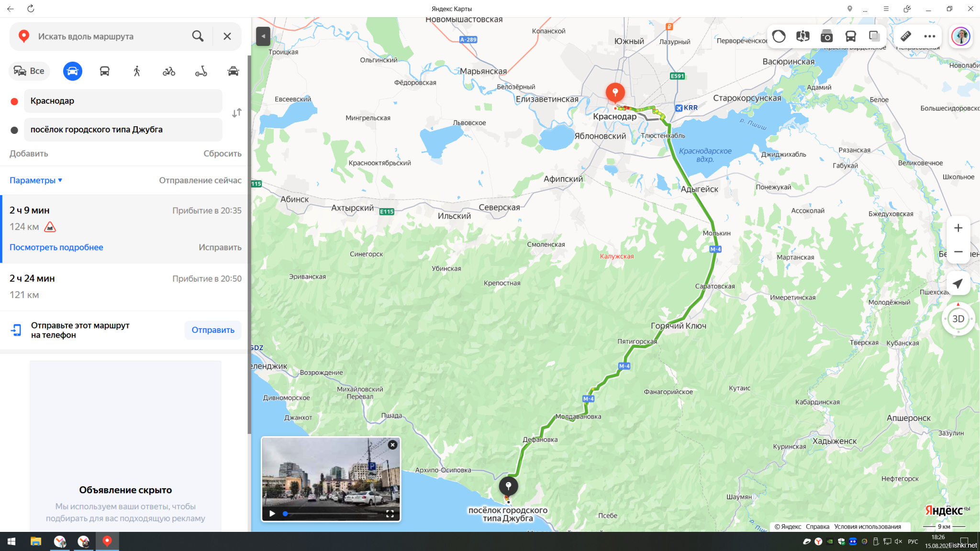Open the map layers switcher
This screenshot has height=551, width=980.
(874, 36)
